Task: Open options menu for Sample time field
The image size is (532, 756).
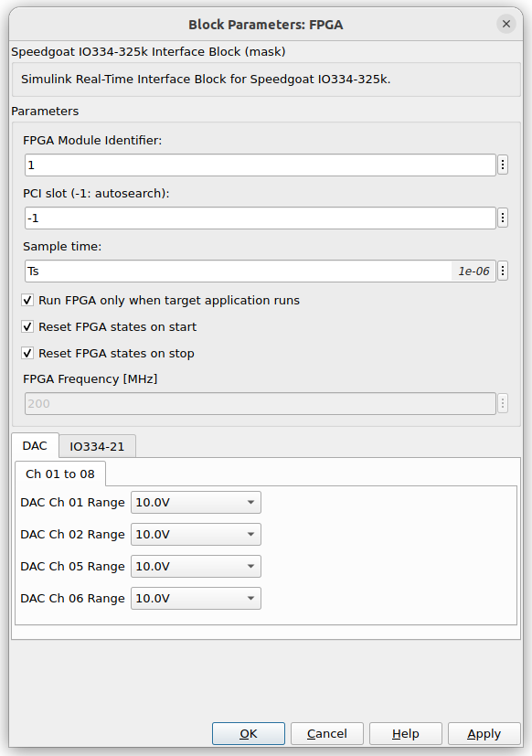Action: coord(503,271)
